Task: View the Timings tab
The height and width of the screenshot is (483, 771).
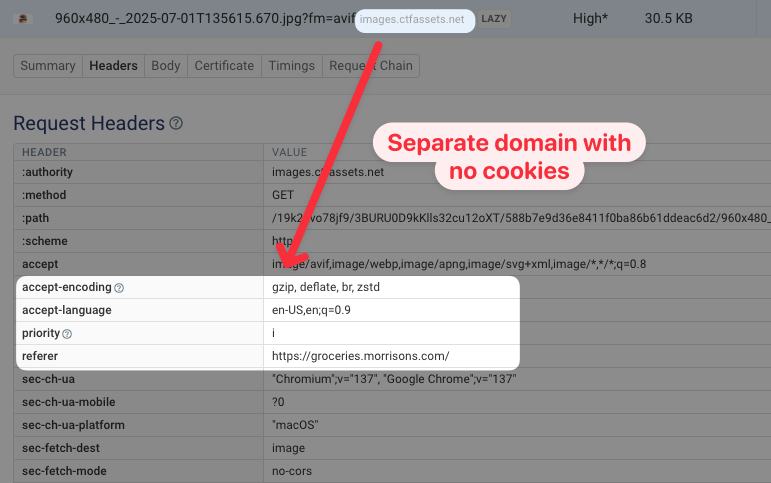Action: [292, 66]
